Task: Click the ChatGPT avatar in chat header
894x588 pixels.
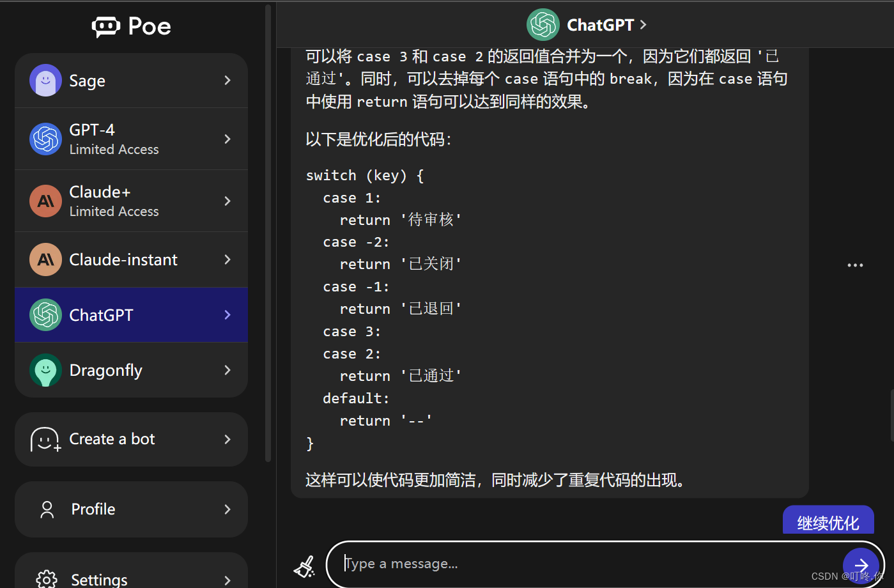Action: tap(543, 25)
